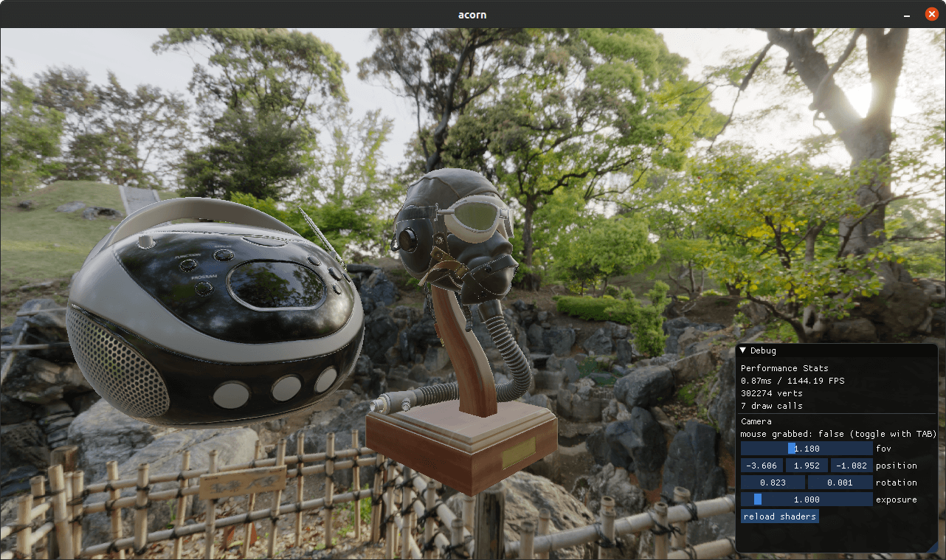
Task: Click the "Camera" section heading
Action: 756,421
